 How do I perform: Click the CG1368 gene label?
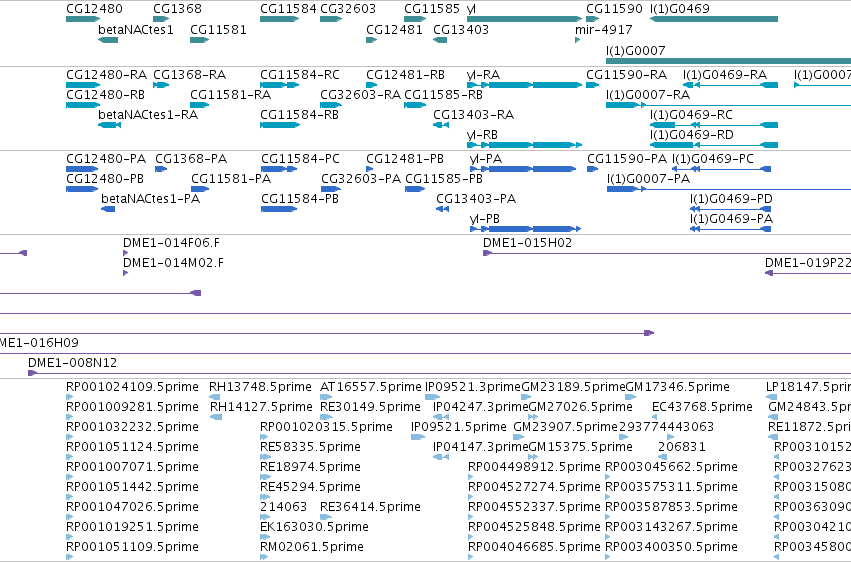177,9
